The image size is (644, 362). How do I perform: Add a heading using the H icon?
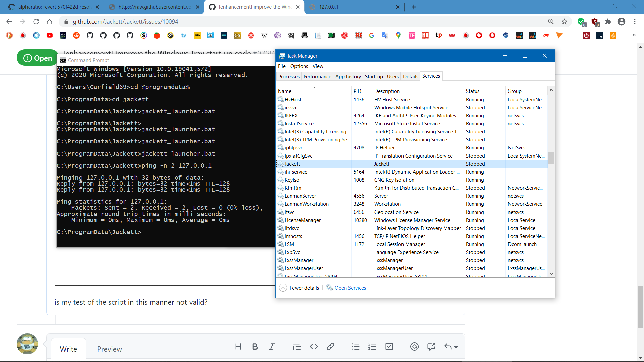point(238,347)
